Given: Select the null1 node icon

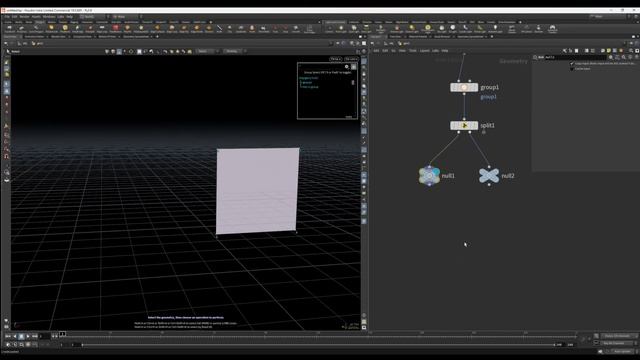Looking at the screenshot, I should coord(429,176).
